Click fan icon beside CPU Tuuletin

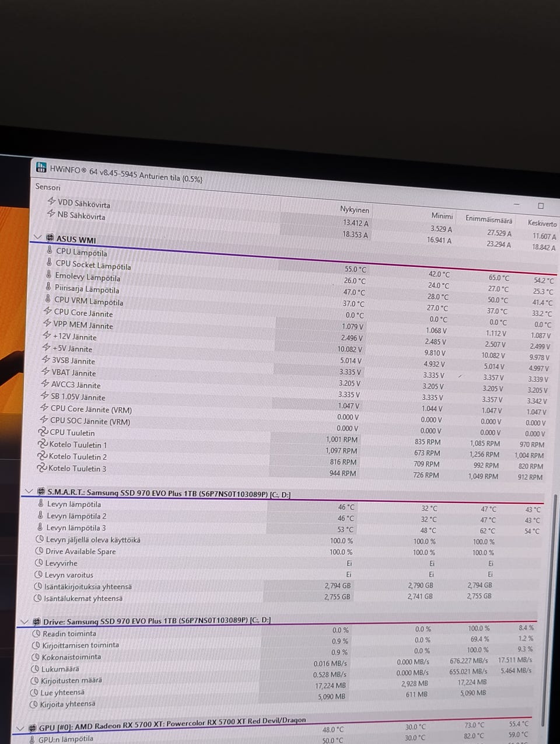coord(43,432)
